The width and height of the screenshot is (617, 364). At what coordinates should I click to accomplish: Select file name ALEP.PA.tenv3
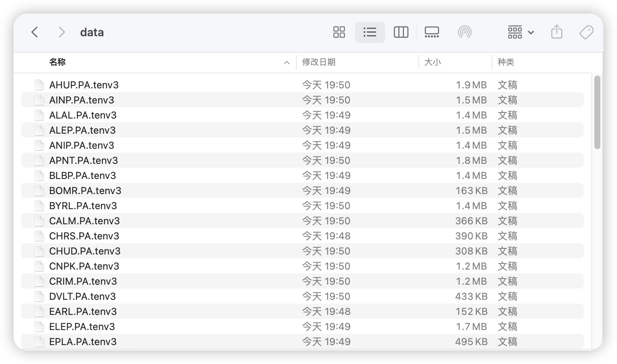[x=82, y=130]
